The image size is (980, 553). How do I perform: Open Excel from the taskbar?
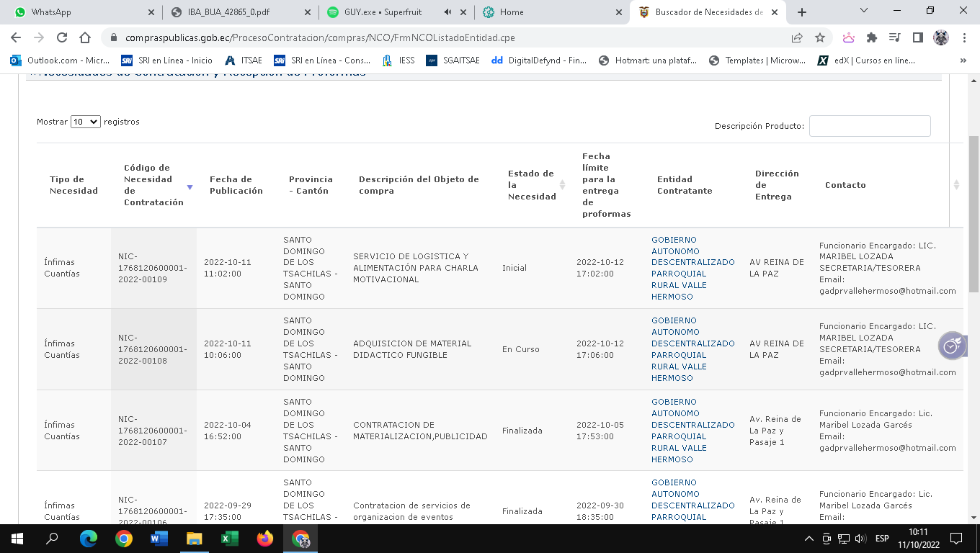coord(230,539)
